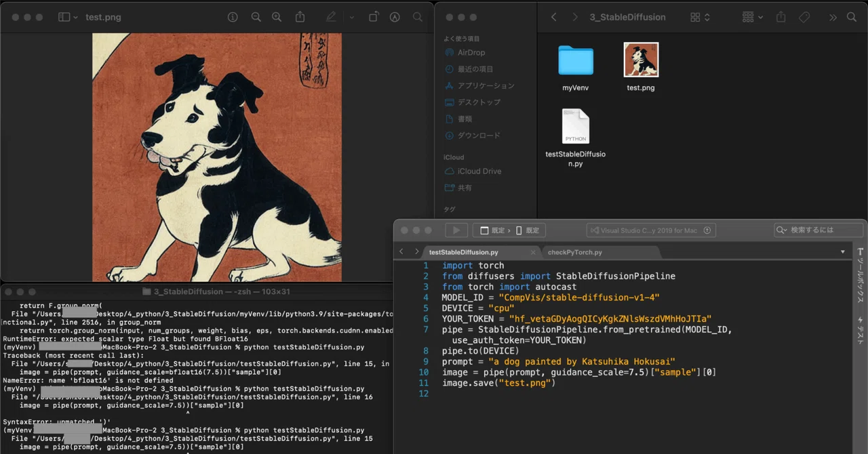Viewport: 868px width, 454px height.
Task: Open 書類 in Finder sidebar
Action: click(458, 119)
